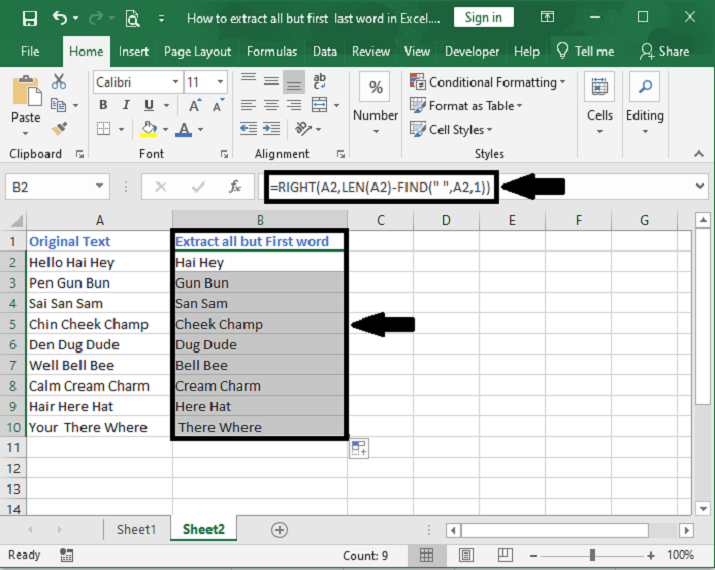Toggle Align Left button
715x570 pixels.
249,105
